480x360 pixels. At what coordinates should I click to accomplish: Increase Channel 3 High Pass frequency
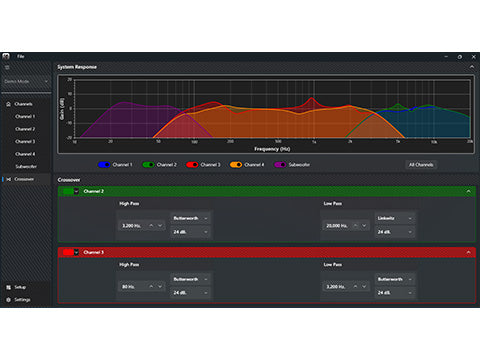151,287
